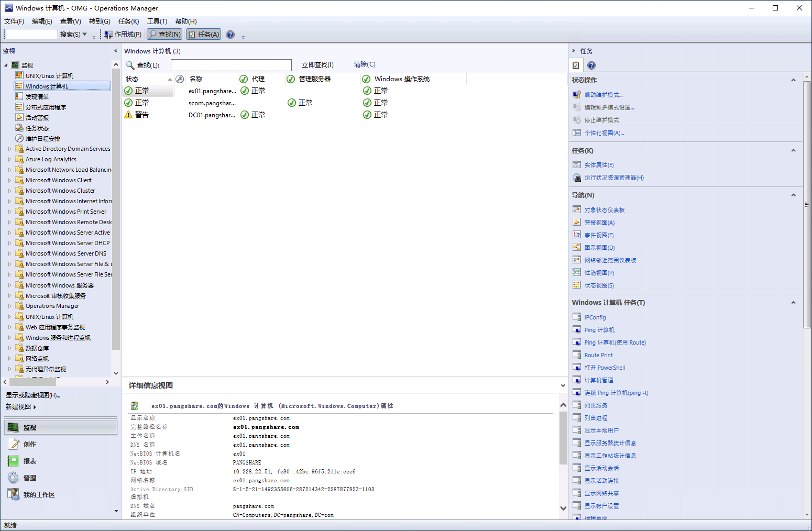This screenshot has width=812, height=531.
Task: Run the Ping 计算机 task
Action: click(x=598, y=329)
